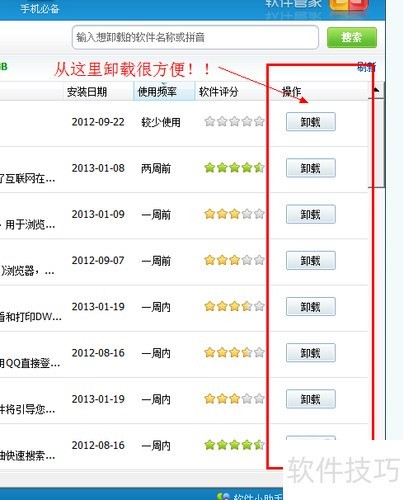
Task: Select the 2013-01-09 date cell
Action: (x=98, y=214)
